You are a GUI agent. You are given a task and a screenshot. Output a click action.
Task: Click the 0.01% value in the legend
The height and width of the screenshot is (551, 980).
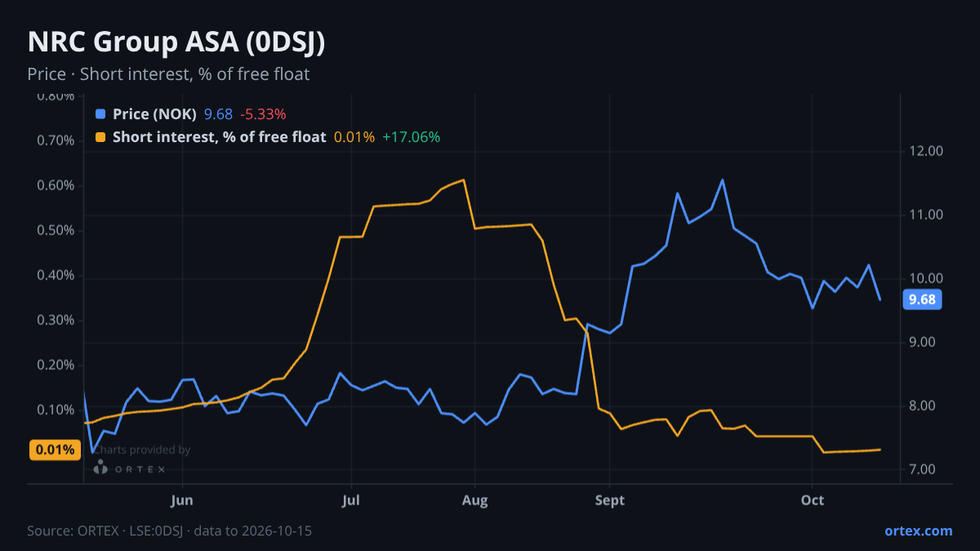[354, 137]
